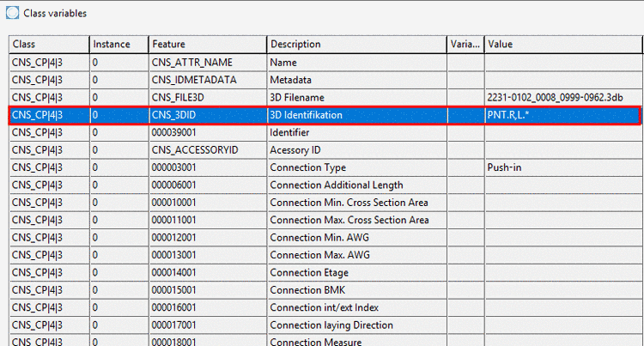The width and height of the screenshot is (644, 346).
Task: Select the CNS_ATTR_NAME feature row
Action: tap(325, 63)
